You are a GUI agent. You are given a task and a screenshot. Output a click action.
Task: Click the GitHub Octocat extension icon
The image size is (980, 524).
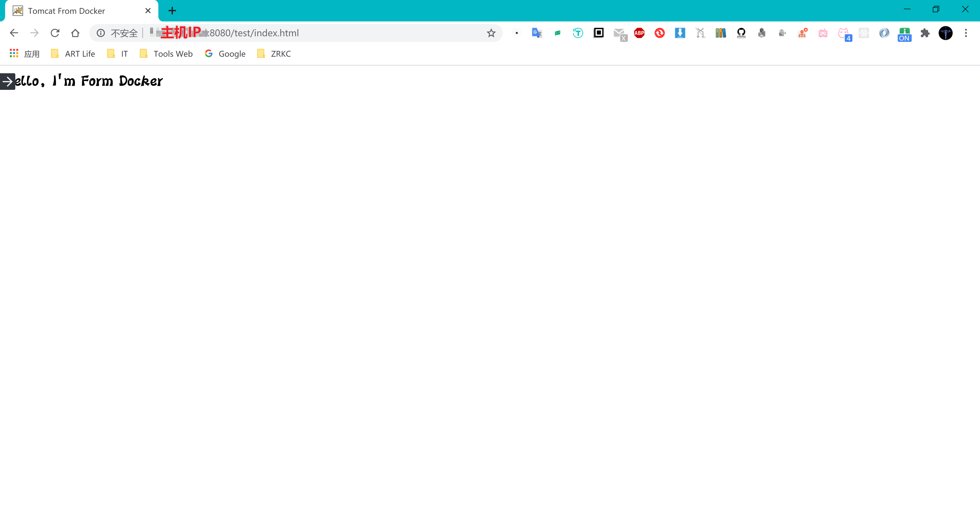tap(741, 33)
